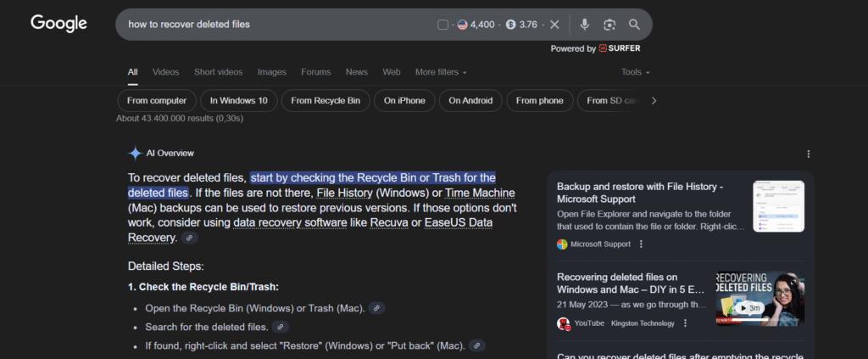Viewport: 868px width, 359px height.
Task: Start voice search with microphone icon
Action: point(585,25)
